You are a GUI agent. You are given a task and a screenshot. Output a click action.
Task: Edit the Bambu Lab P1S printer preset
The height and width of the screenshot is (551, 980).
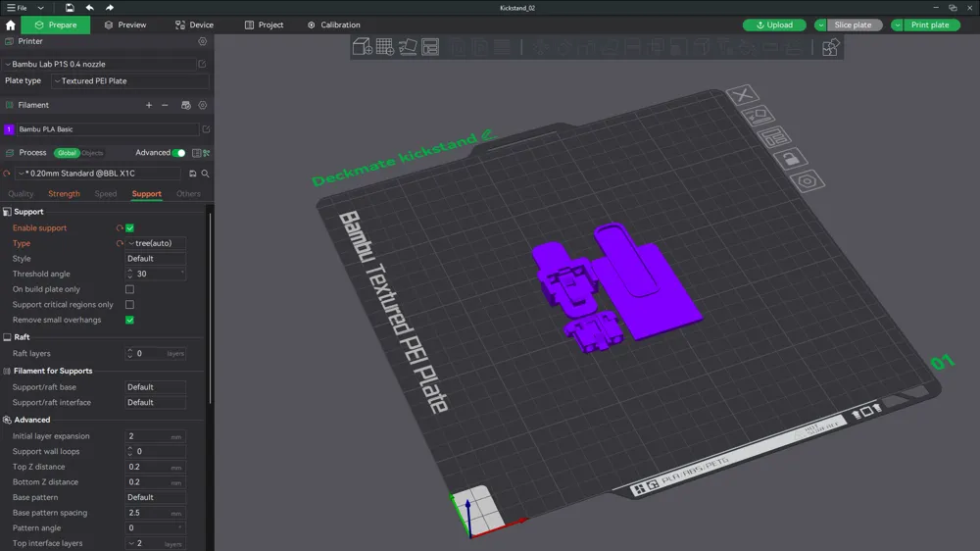click(202, 64)
